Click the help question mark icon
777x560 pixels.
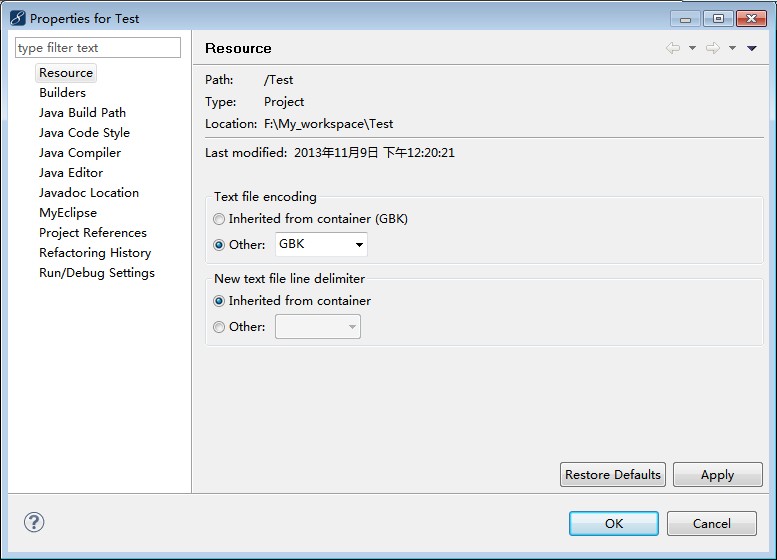click(x=34, y=522)
